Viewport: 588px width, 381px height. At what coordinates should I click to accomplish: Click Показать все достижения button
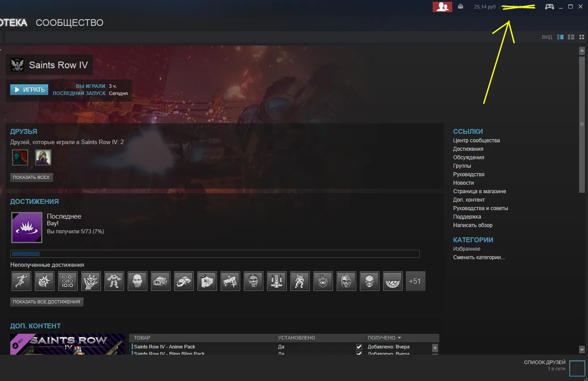pos(46,302)
